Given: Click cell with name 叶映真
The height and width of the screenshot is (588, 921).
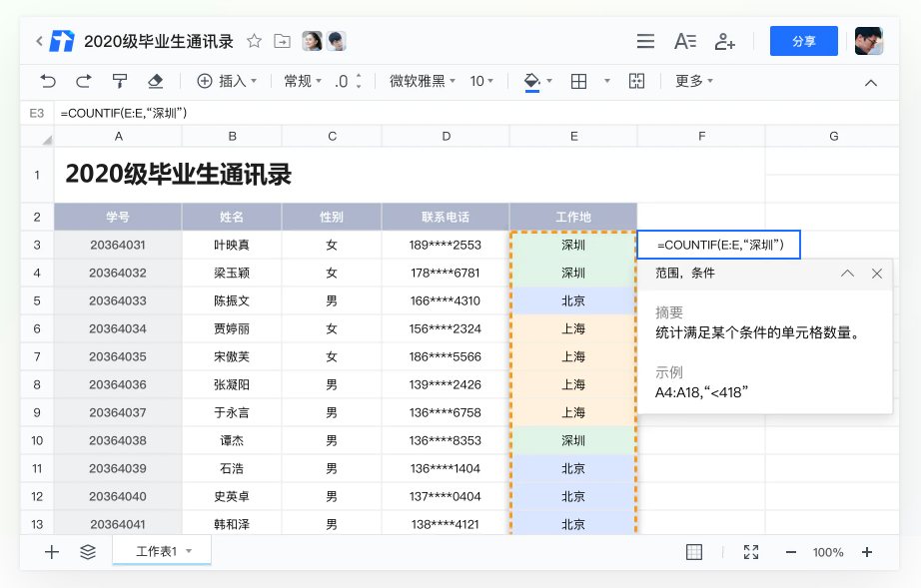Looking at the screenshot, I should [x=232, y=246].
